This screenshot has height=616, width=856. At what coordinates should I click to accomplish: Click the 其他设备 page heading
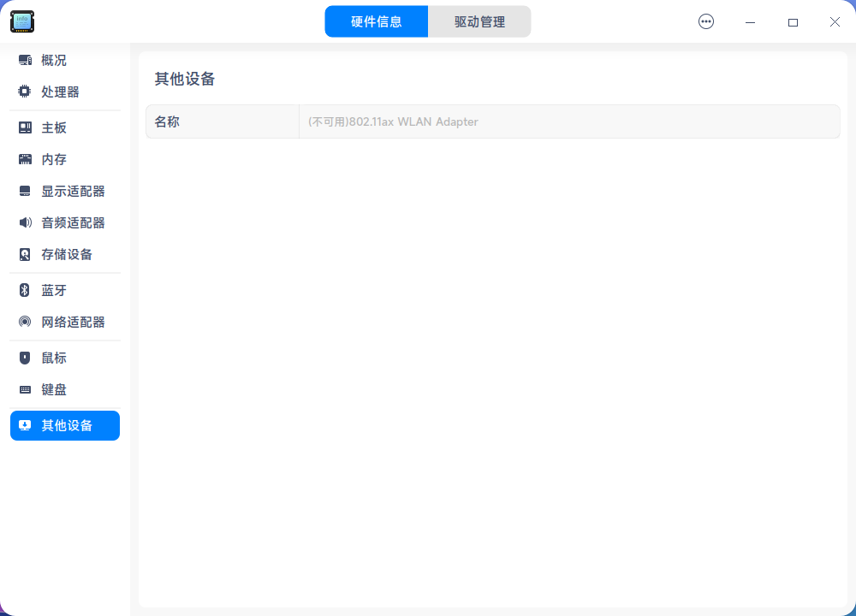[184, 79]
